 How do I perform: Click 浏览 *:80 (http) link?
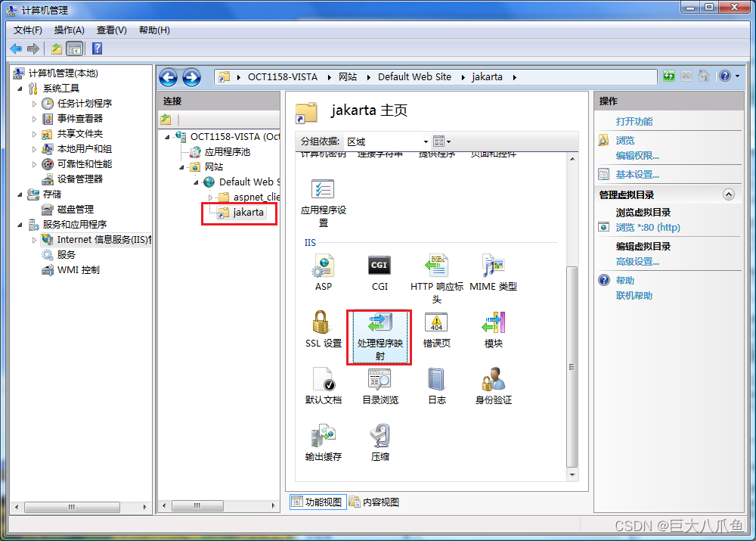point(648,227)
